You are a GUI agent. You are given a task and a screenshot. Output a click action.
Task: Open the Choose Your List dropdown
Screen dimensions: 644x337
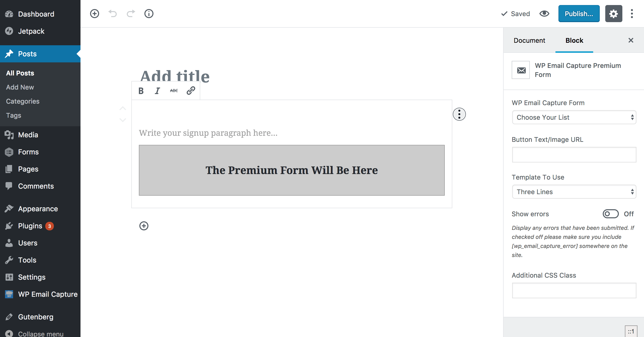574,117
